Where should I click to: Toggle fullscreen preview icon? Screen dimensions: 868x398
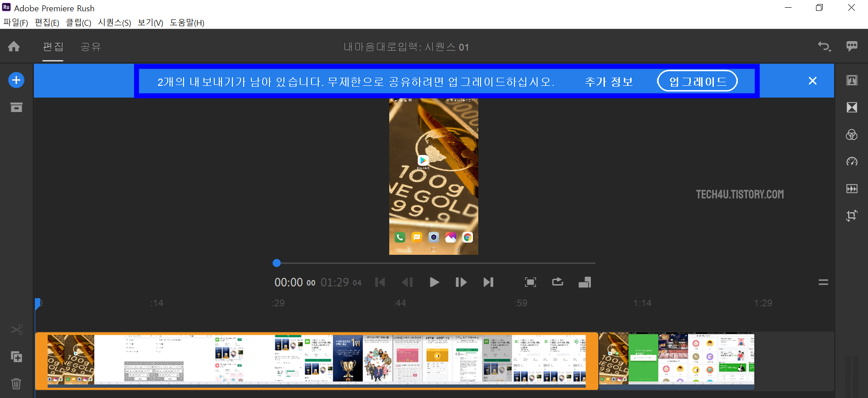coord(530,282)
